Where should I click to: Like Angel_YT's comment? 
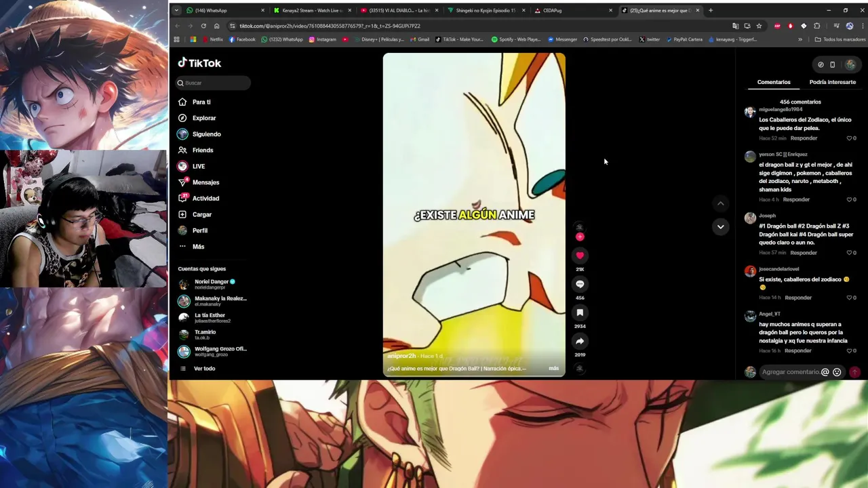849,350
